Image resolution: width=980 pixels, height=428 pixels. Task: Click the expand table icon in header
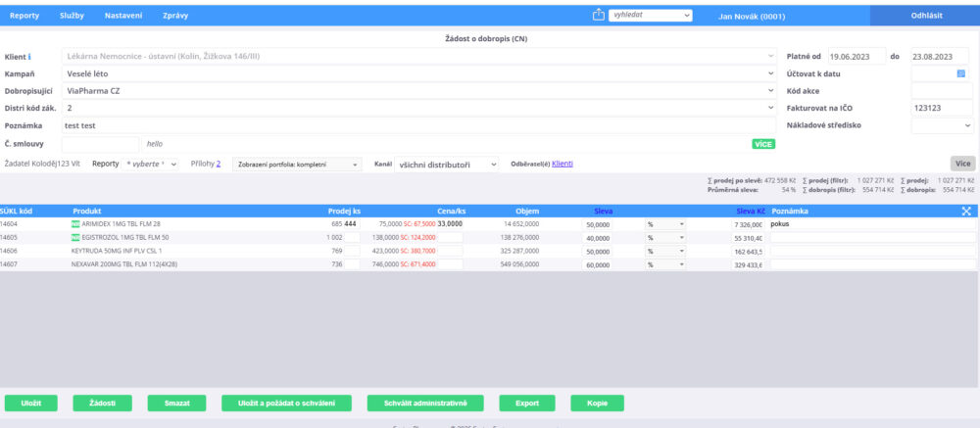(965, 211)
